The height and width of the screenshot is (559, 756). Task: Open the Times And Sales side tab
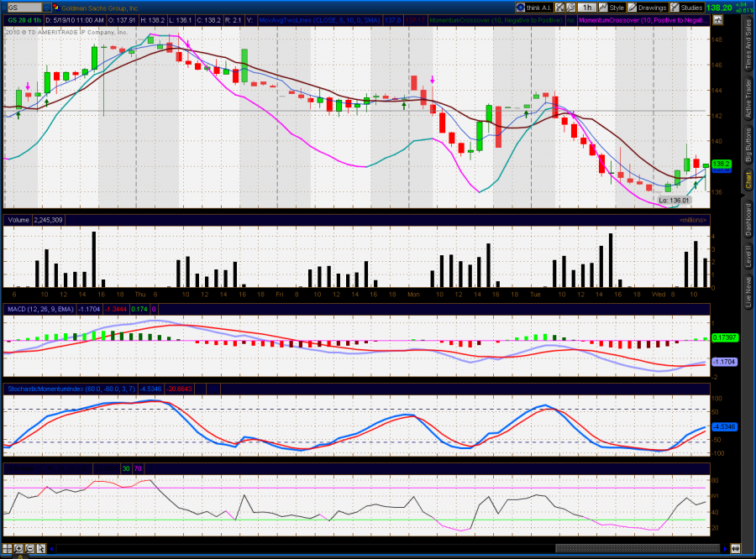tap(748, 44)
